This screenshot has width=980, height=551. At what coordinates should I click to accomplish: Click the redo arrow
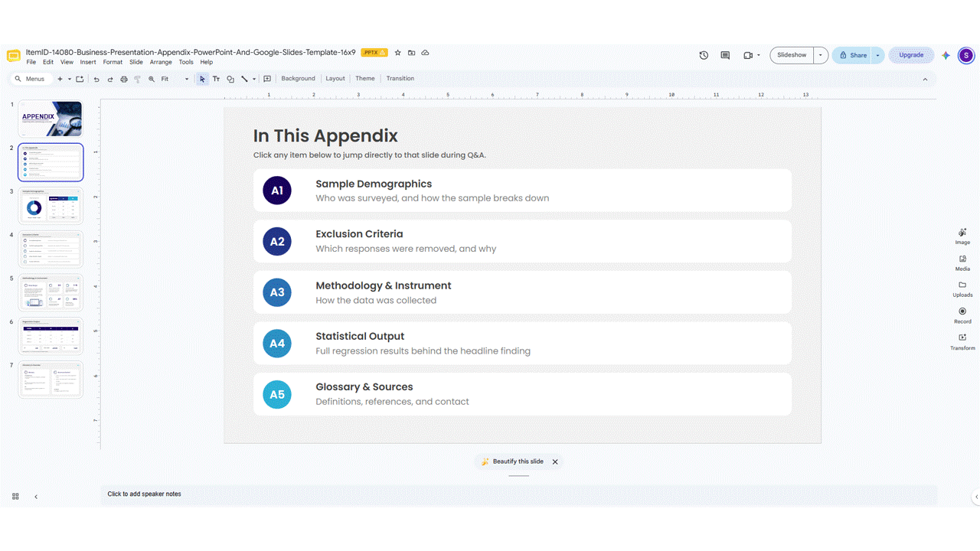(x=110, y=79)
